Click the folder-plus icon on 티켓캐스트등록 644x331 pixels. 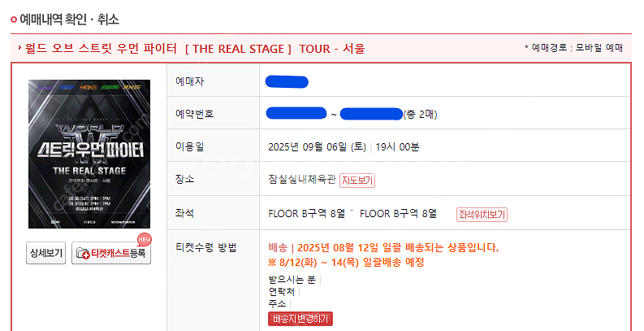(x=83, y=253)
